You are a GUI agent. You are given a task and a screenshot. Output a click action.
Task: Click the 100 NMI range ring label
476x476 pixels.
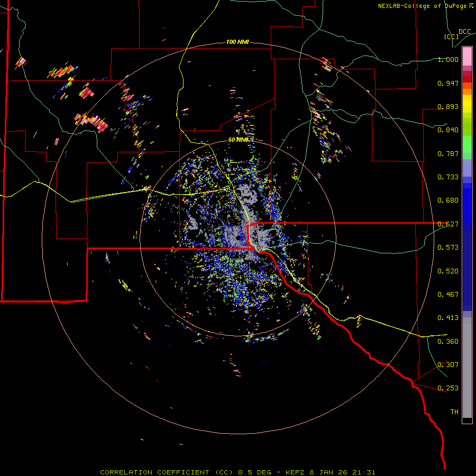(x=237, y=42)
